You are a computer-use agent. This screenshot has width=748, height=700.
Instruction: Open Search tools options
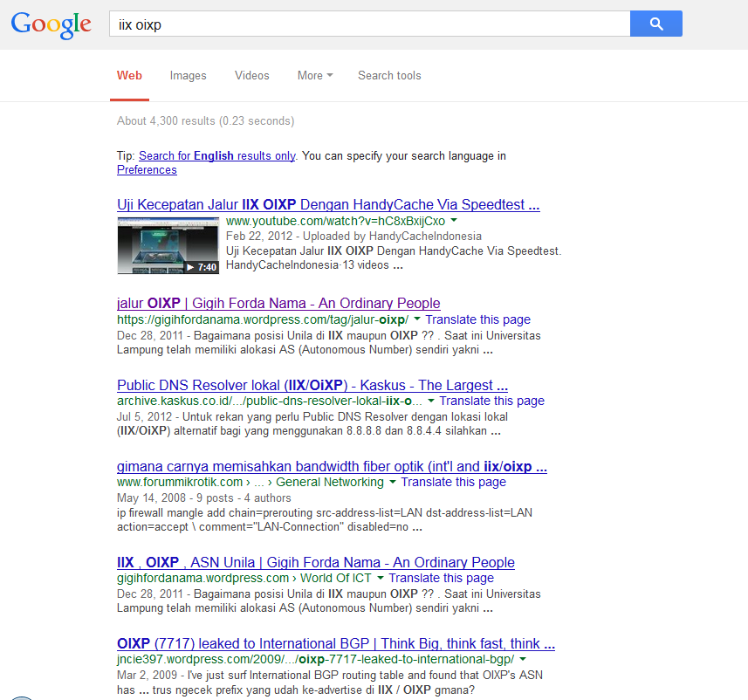tap(389, 75)
